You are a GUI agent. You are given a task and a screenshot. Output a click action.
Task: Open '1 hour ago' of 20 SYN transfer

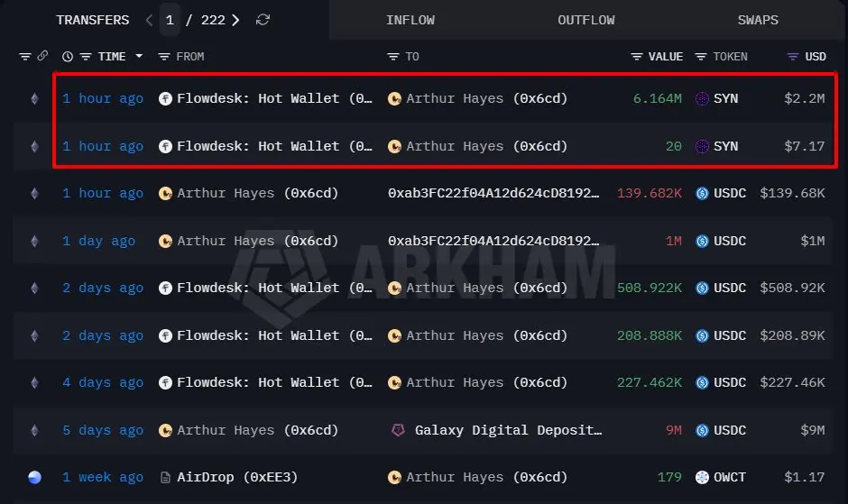point(103,146)
